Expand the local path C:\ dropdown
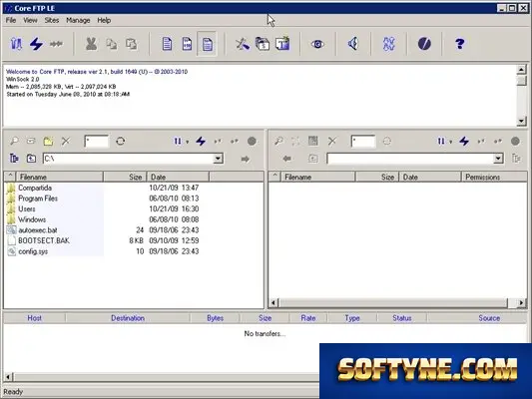The image size is (532, 399). 219,159
